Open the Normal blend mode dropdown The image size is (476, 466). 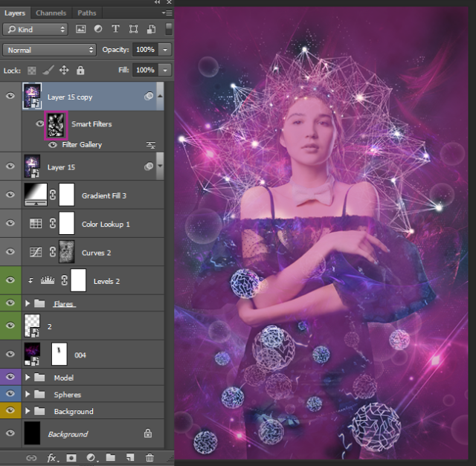point(49,50)
